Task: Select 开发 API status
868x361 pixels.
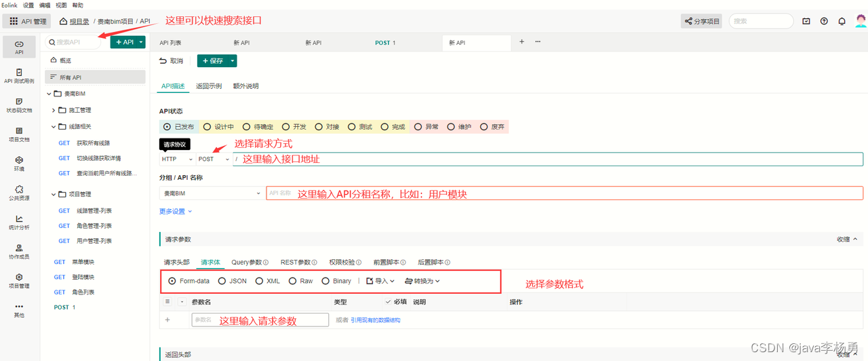Action: [294, 127]
